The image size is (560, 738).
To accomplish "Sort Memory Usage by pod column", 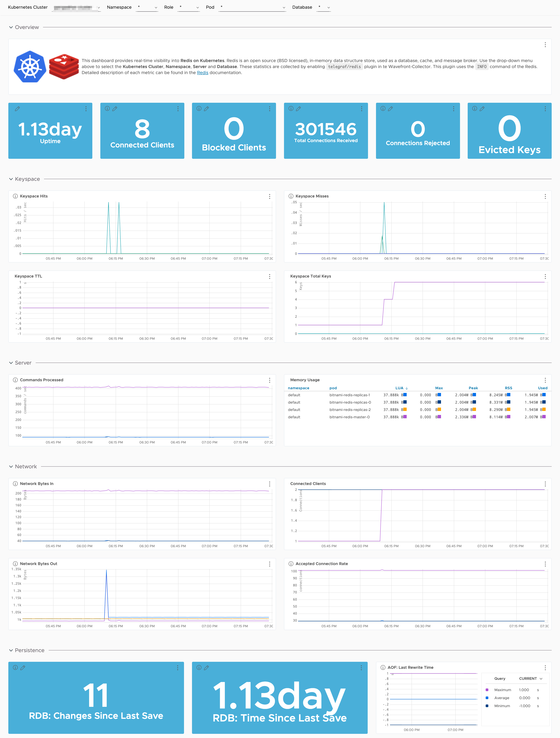I will pyautogui.click(x=333, y=388).
